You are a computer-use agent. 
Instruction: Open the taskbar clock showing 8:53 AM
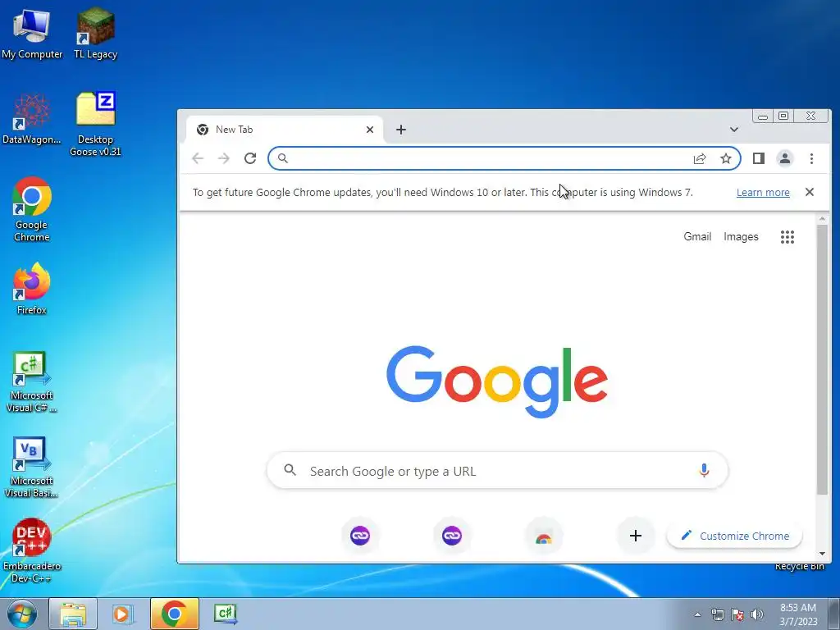[x=798, y=614]
